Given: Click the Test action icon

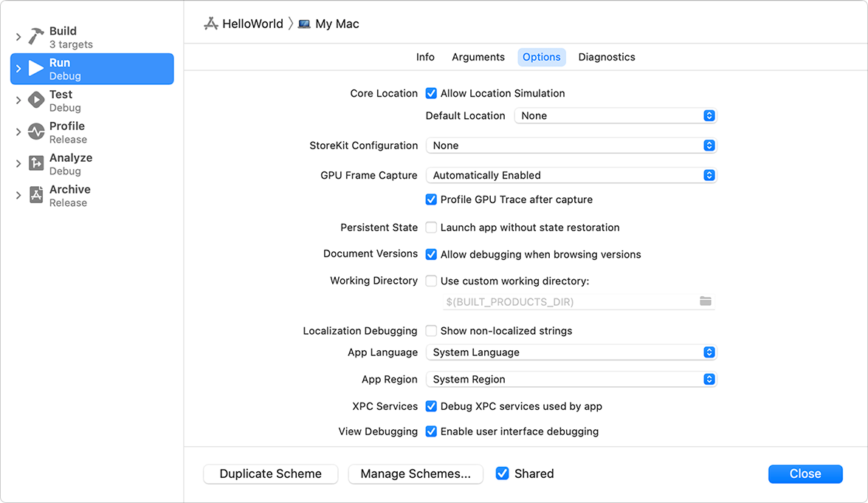Looking at the screenshot, I should click(36, 100).
